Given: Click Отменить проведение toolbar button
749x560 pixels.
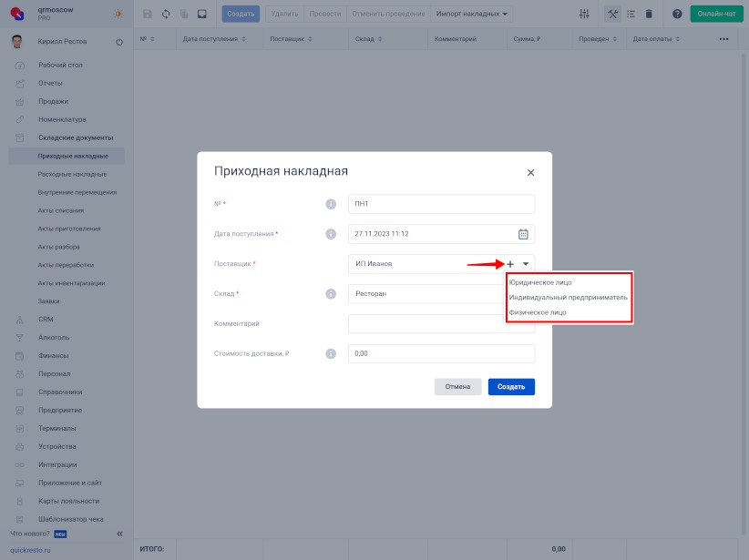Looking at the screenshot, I should (388, 14).
